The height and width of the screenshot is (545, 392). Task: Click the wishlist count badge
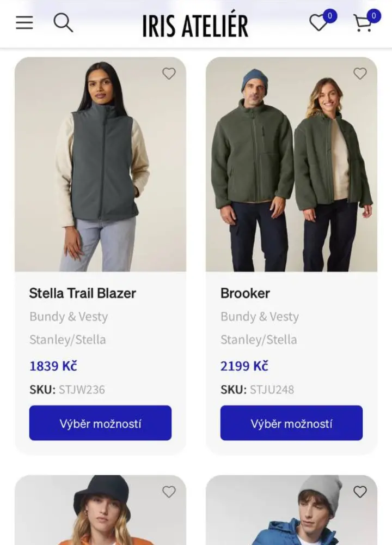click(330, 16)
